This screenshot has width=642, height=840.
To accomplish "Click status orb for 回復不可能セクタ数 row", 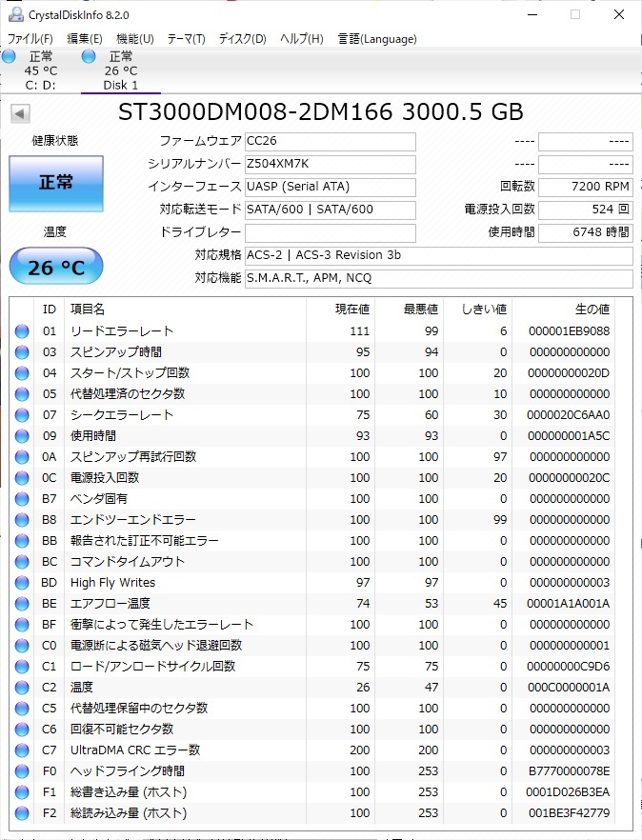I will (22, 730).
